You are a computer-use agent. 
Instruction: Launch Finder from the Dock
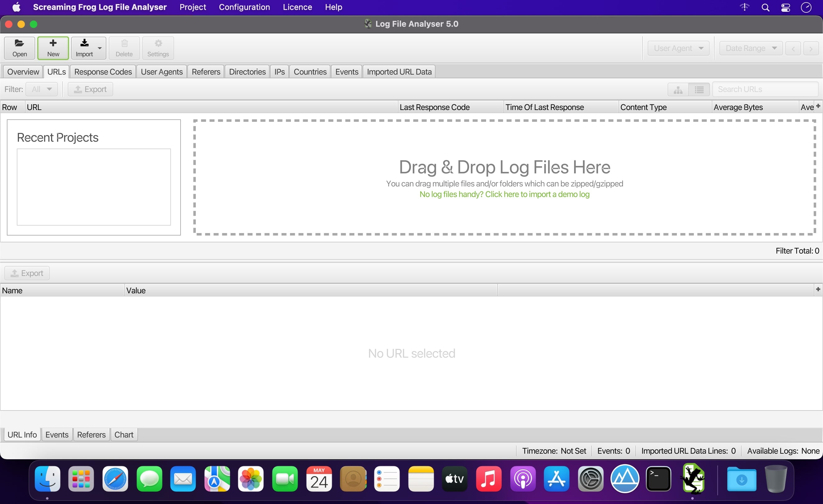pos(48,479)
